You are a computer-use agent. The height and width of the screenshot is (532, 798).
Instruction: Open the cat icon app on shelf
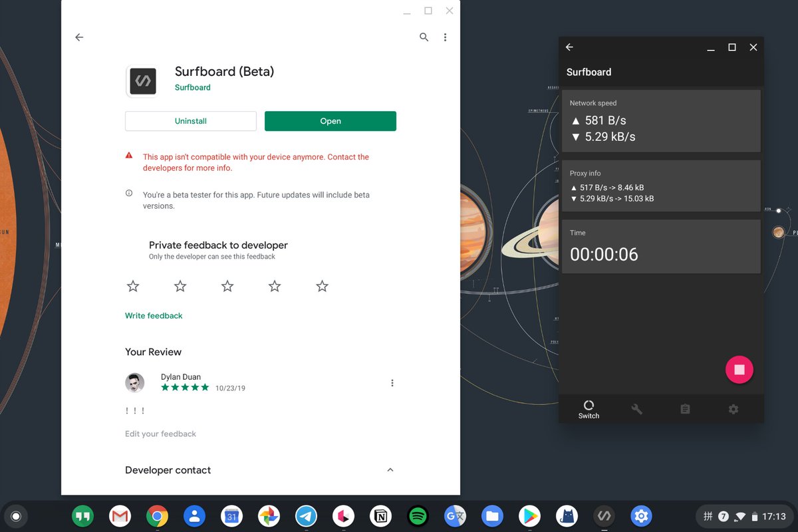tap(567, 516)
